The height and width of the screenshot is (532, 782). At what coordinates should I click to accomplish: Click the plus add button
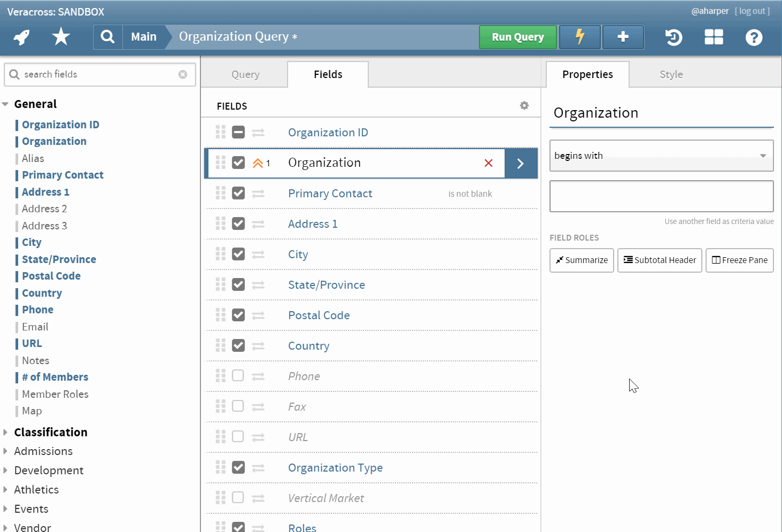click(x=623, y=37)
